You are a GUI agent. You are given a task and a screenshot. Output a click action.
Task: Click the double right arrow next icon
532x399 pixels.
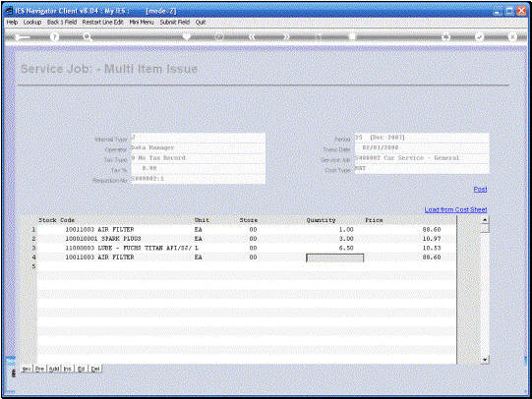coord(286,36)
